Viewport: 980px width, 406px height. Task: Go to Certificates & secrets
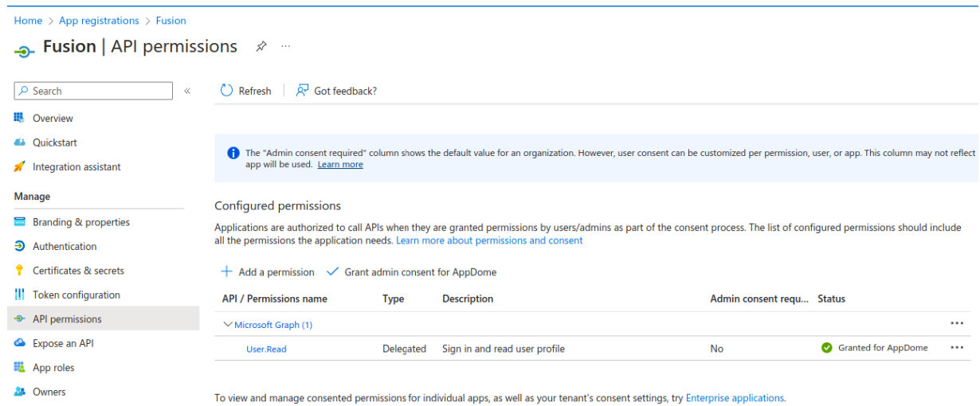tap(78, 271)
